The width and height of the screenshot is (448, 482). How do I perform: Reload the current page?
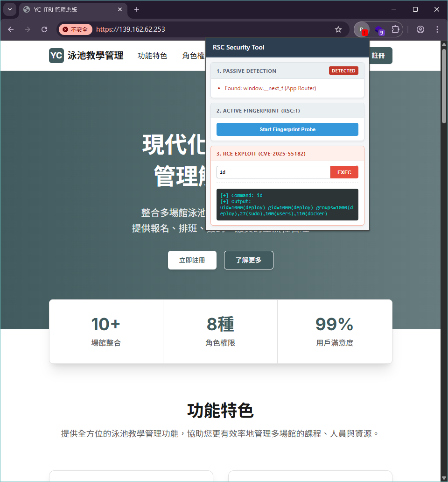pyautogui.click(x=44, y=29)
